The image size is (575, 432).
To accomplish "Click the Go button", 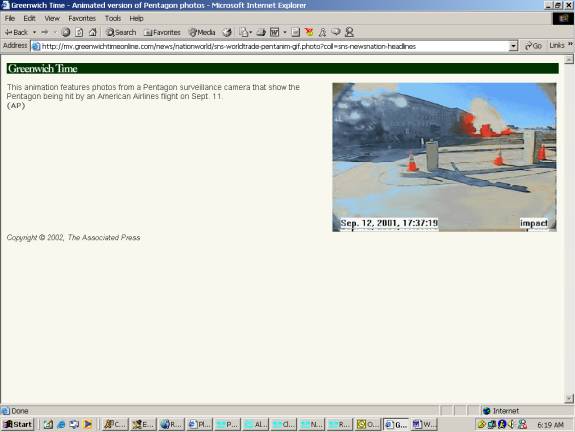I will tap(534, 46).
